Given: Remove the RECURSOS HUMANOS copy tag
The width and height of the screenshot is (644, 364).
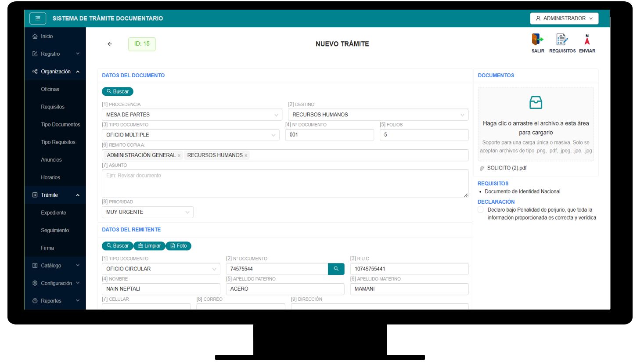Looking at the screenshot, I should (246, 155).
